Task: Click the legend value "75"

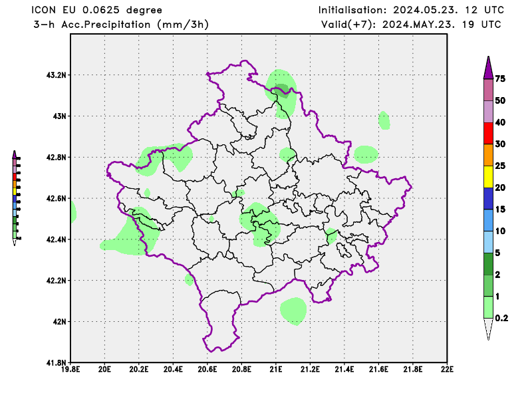Action: coord(500,78)
